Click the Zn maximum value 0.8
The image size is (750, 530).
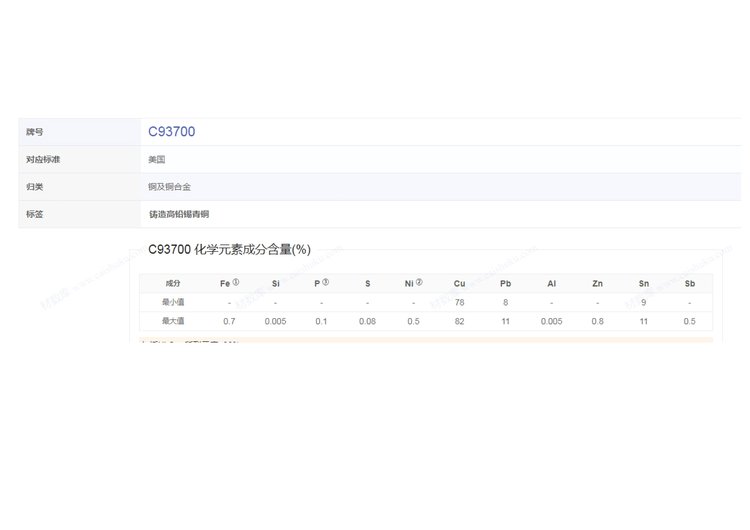tap(597, 321)
